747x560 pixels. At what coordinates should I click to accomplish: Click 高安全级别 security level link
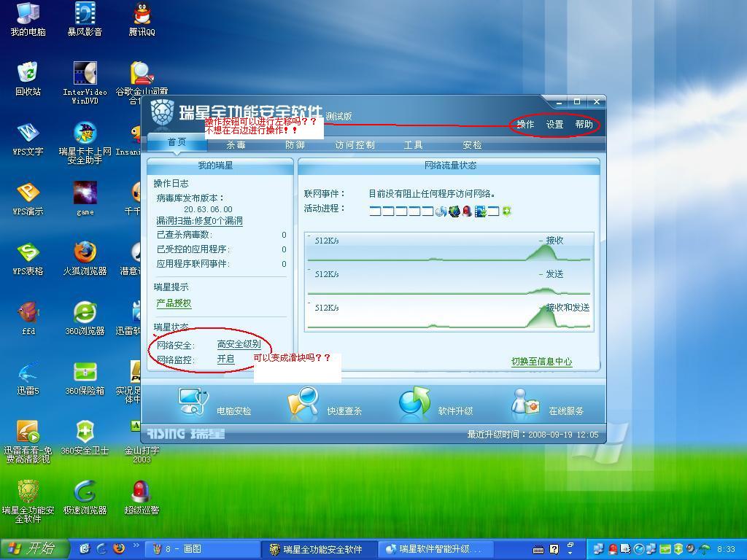[239, 344]
